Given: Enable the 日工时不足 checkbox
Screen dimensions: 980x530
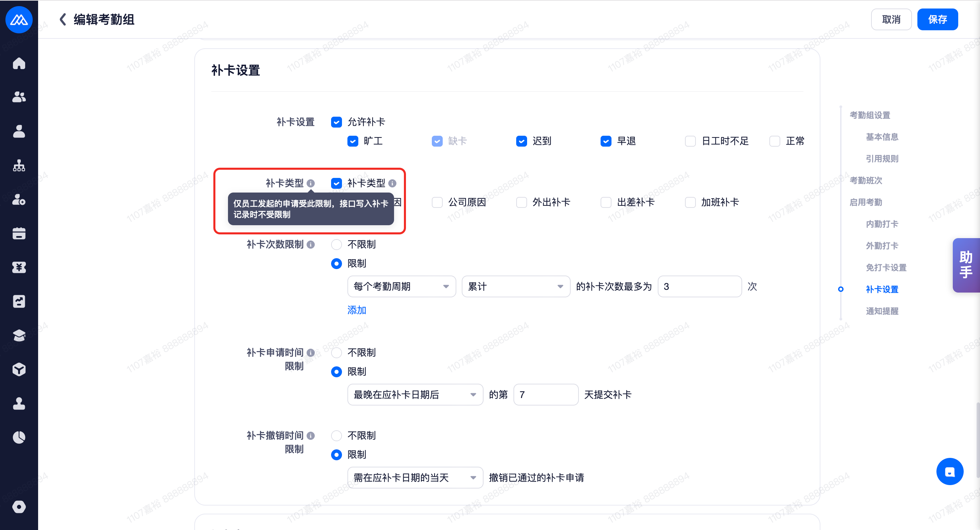Looking at the screenshot, I should [x=690, y=142].
